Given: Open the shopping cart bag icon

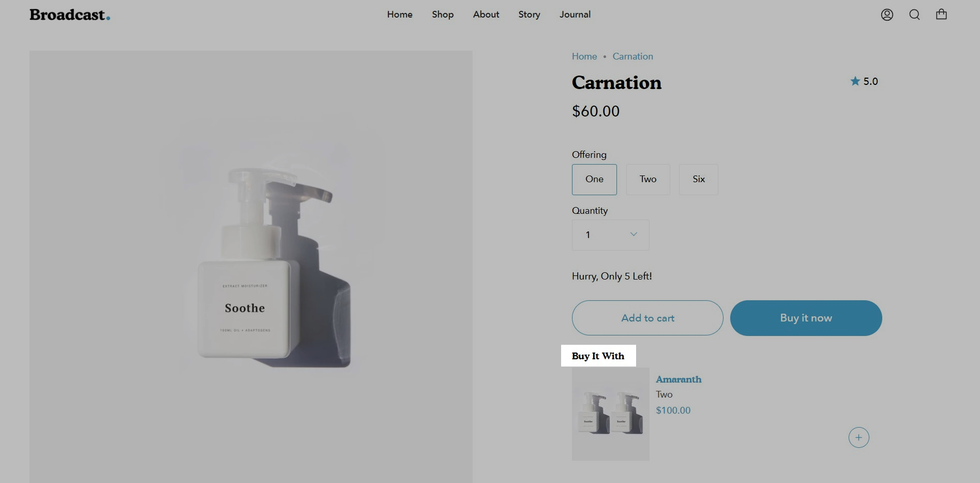Looking at the screenshot, I should (941, 14).
